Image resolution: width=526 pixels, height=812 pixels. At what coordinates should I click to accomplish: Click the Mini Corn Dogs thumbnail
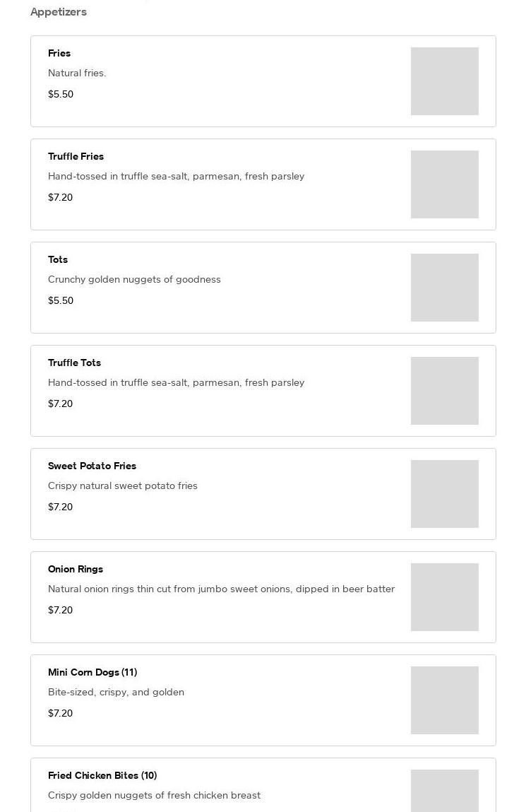coord(444,700)
